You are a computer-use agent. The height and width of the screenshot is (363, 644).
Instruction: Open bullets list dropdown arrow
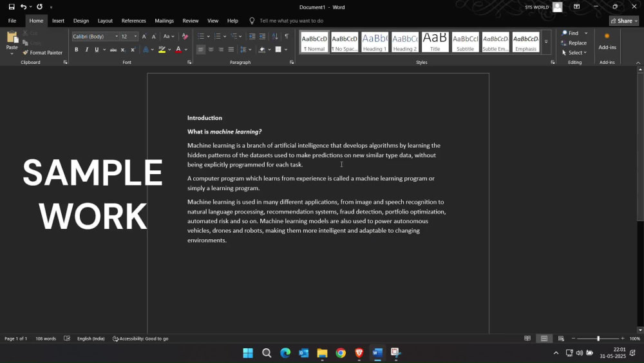208,37
